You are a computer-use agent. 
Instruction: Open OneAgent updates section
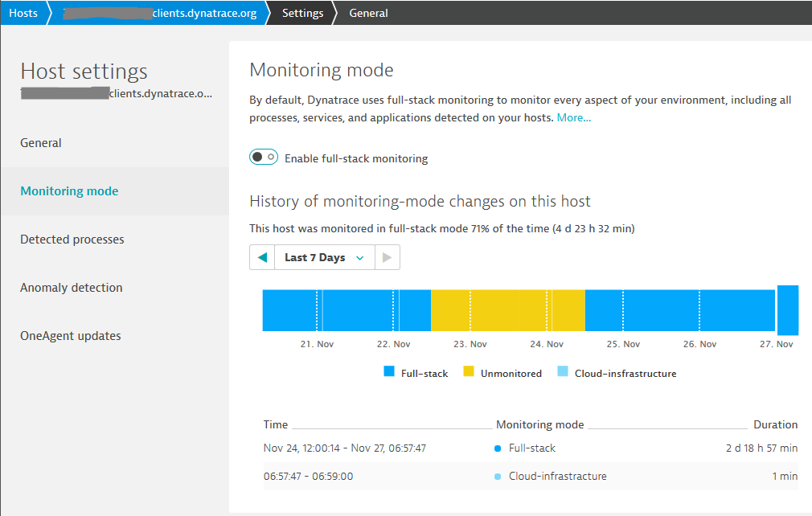71,336
